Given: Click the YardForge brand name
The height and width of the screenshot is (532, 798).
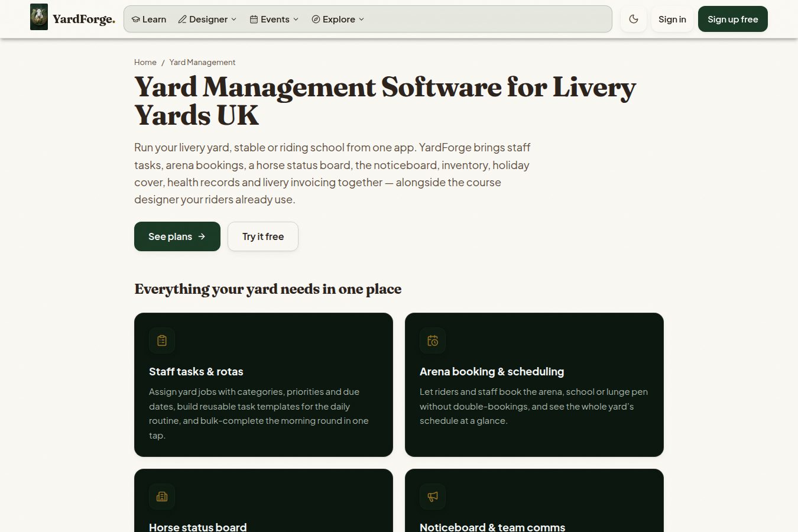Looking at the screenshot, I should [x=84, y=19].
